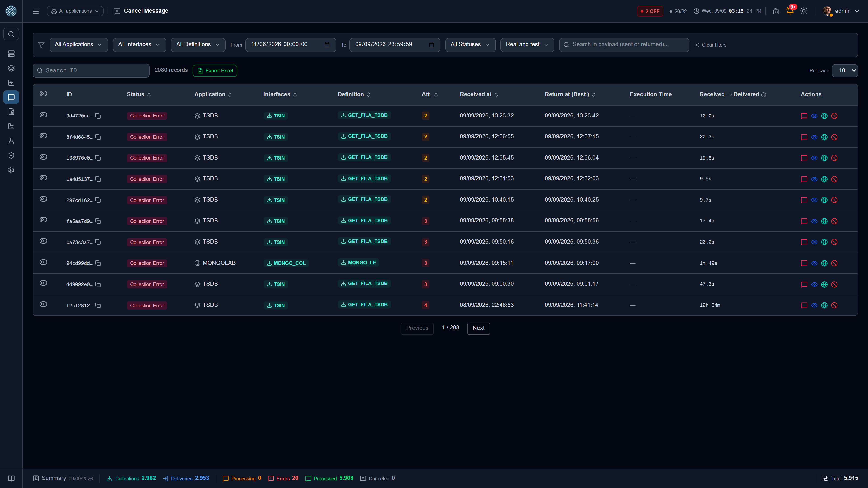
Task: Sort by the Definition column
Action: (354, 95)
